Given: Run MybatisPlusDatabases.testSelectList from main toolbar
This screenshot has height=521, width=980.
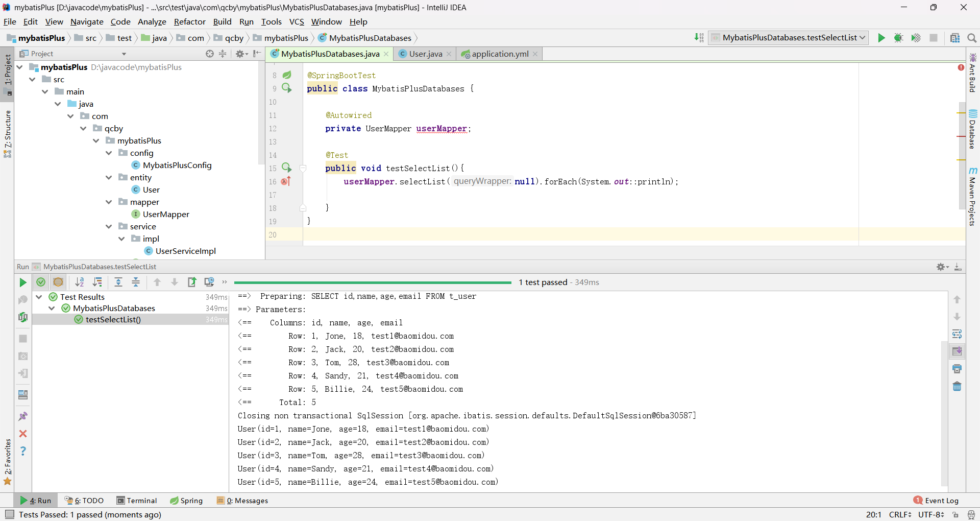Looking at the screenshot, I should [881, 38].
